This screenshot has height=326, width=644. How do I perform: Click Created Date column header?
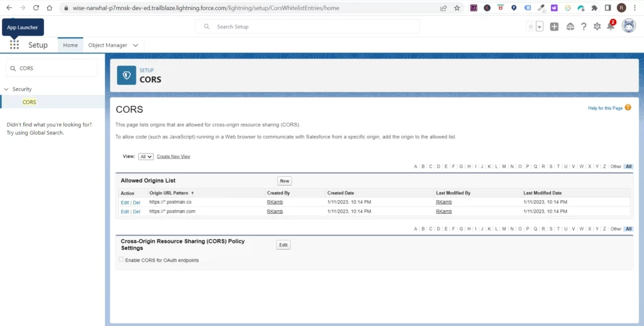pyautogui.click(x=340, y=193)
